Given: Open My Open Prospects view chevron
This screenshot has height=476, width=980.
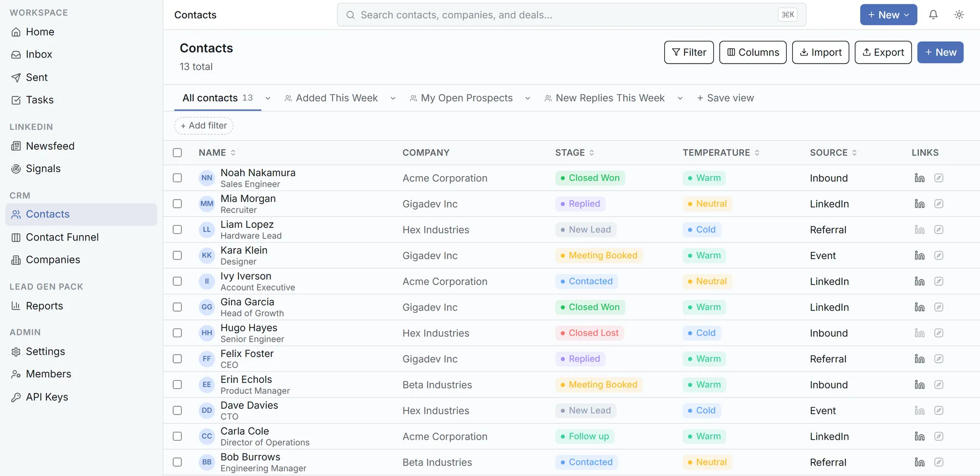Looking at the screenshot, I should pos(528,98).
